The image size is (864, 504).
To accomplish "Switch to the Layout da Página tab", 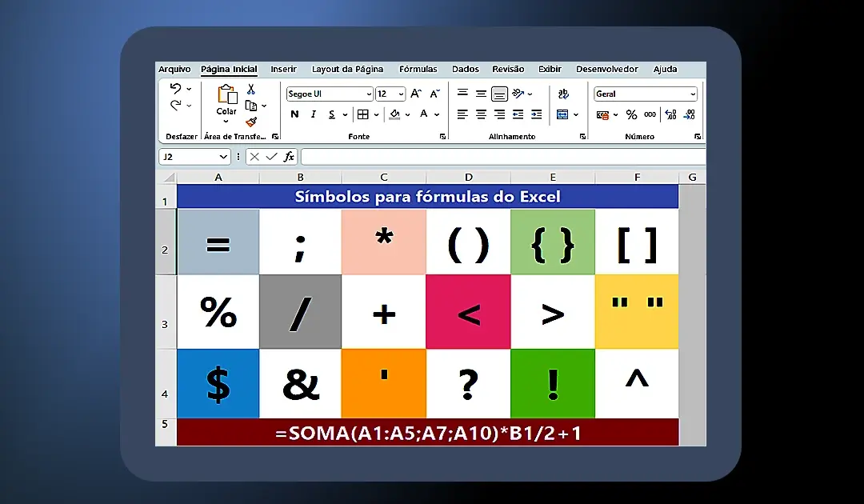I will (348, 70).
